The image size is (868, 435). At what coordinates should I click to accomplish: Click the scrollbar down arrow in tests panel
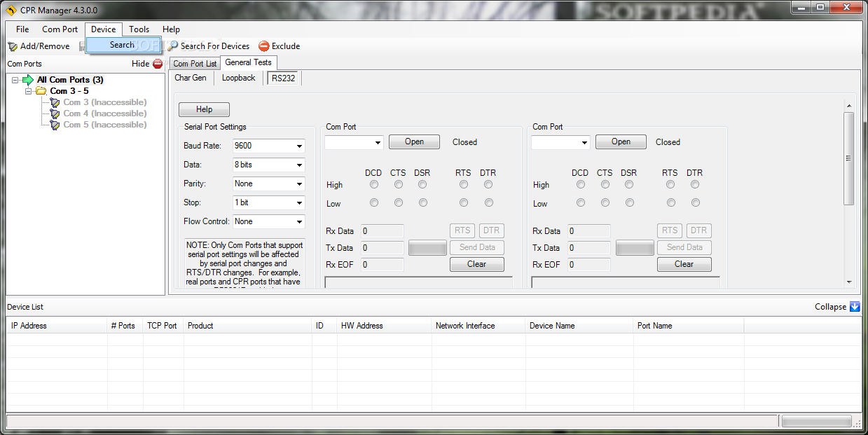[849, 282]
